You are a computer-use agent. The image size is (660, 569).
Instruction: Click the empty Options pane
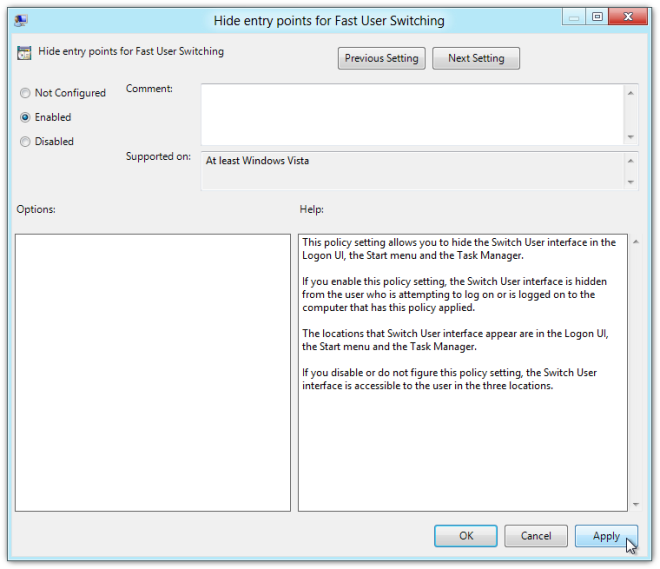tap(153, 373)
